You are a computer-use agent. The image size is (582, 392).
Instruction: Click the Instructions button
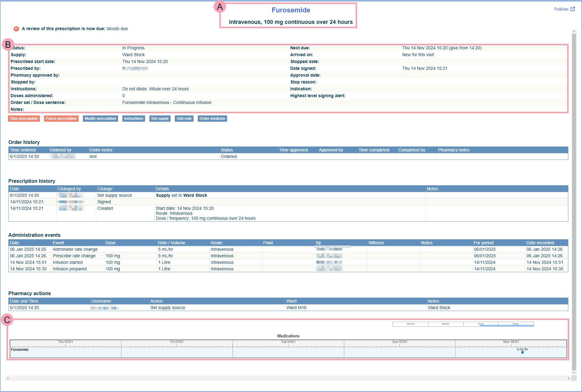coord(134,119)
